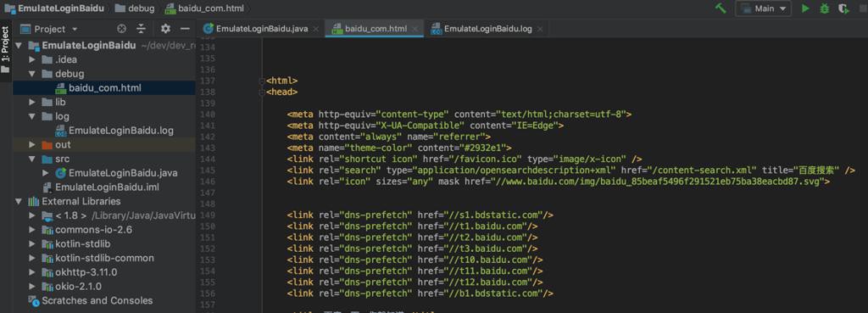The height and width of the screenshot is (313, 868).
Task: Expand the out folder arrow
Action: coord(32,144)
